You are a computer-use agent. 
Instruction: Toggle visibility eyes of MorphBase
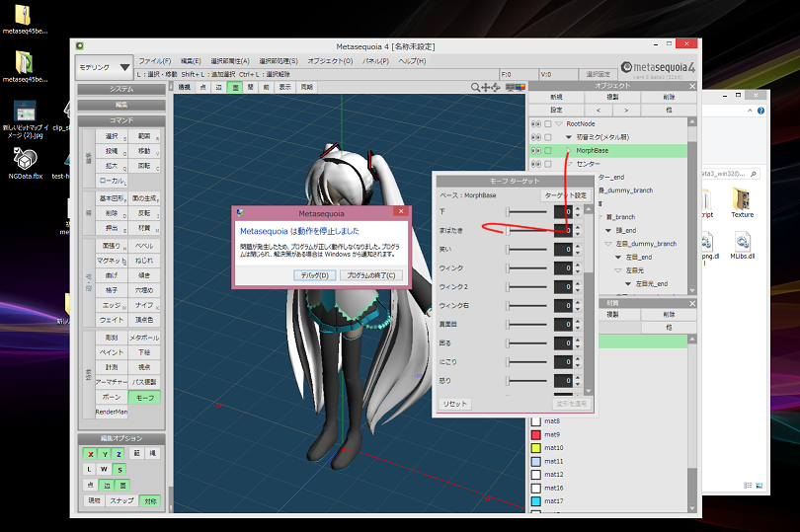point(535,150)
